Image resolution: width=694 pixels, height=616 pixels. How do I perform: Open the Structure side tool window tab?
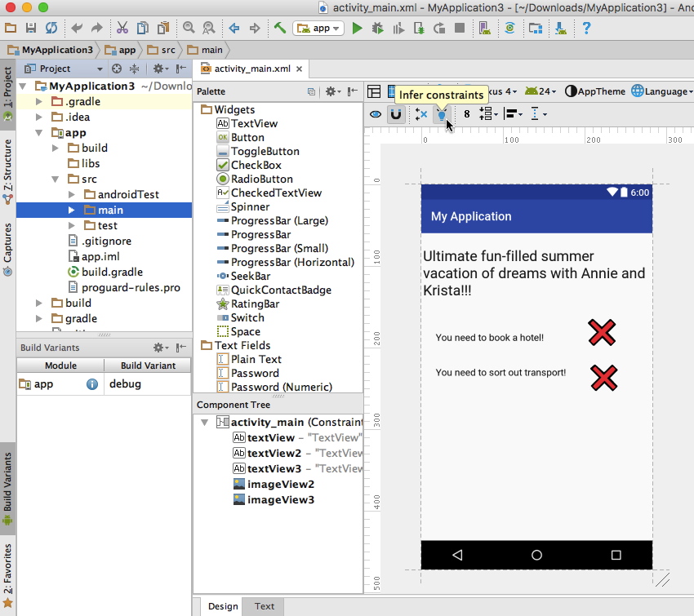7,171
